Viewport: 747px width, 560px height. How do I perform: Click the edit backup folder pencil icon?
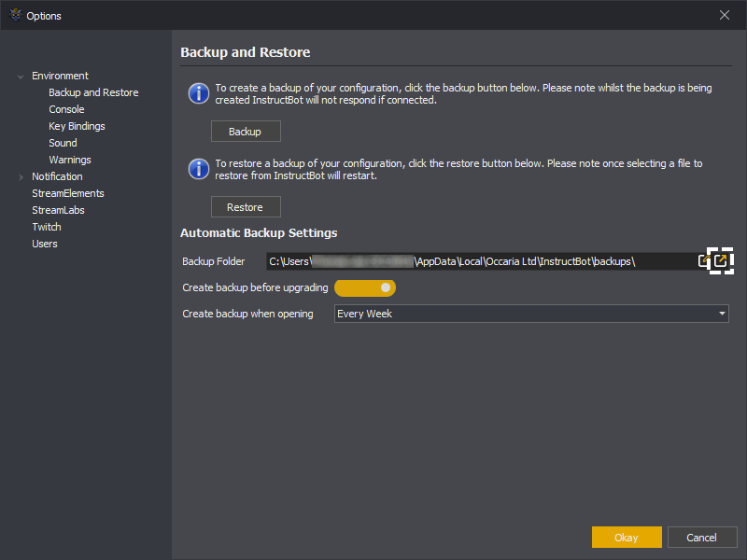(x=705, y=261)
